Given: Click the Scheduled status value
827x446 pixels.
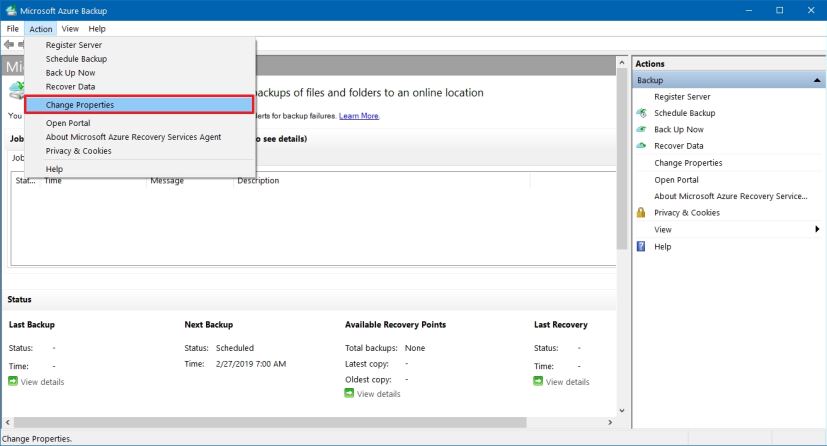Looking at the screenshot, I should (235, 348).
